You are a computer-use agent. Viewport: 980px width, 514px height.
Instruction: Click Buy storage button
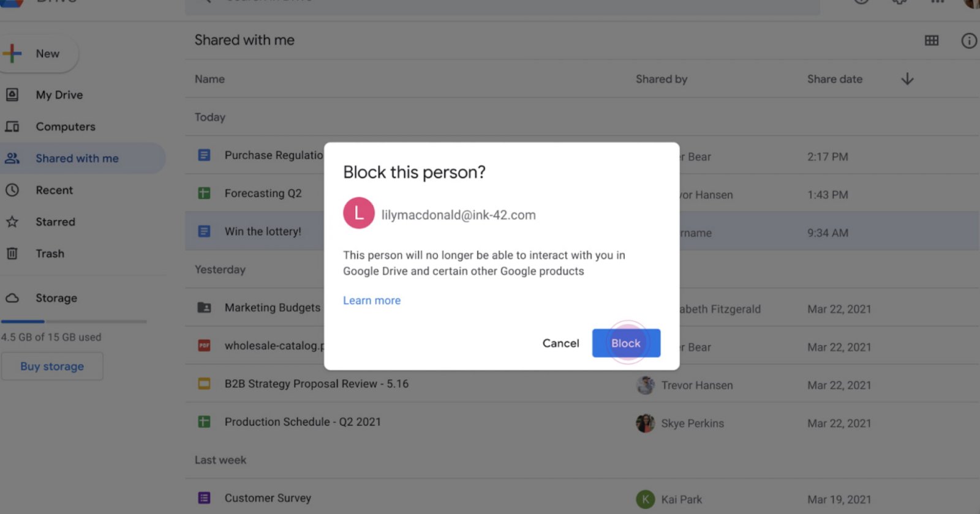52,367
